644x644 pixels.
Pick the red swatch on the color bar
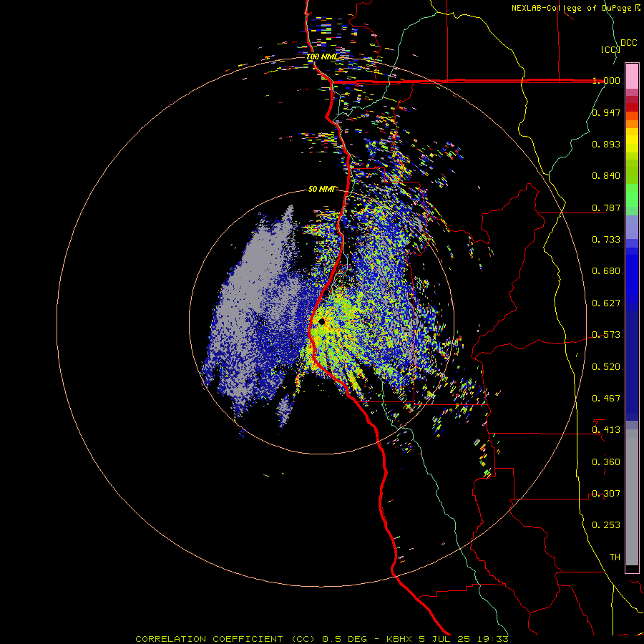632,107
